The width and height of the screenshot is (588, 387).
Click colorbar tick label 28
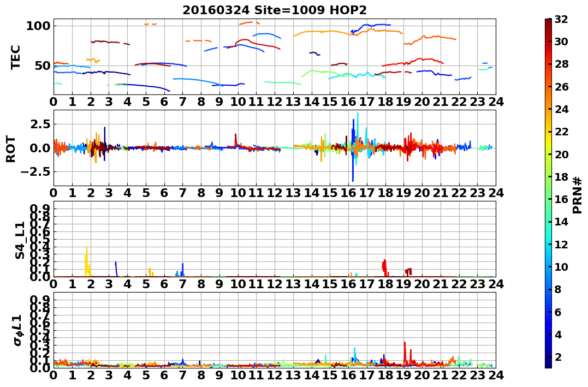click(x=561, y=64)
